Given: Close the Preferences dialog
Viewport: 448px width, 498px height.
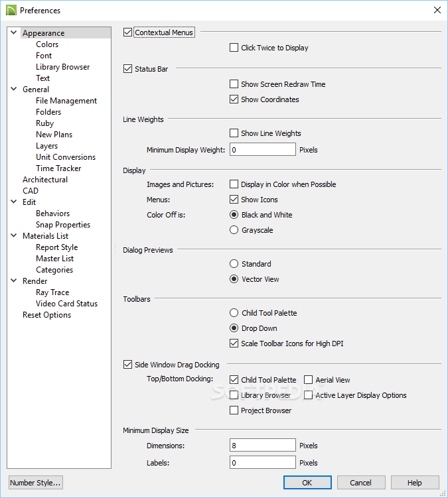Looking at the screenshot, I should click(x=437, y=10).
